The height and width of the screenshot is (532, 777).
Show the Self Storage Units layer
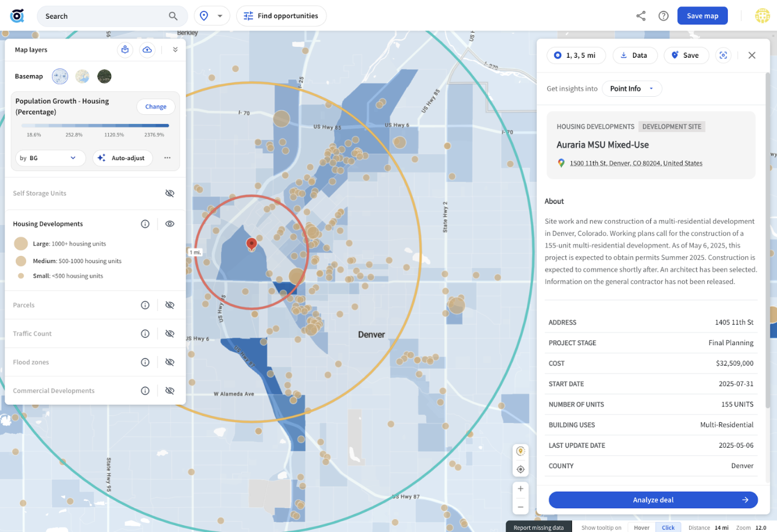pyautogui.click(x=169, y=194)
